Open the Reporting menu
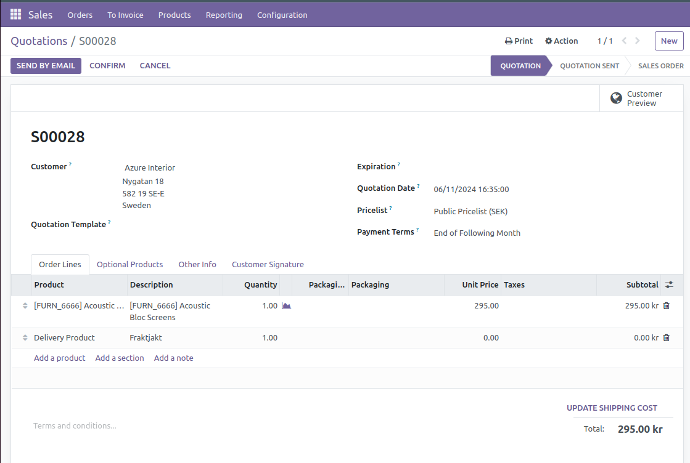The height and width of the screenshot is (463, 690). (224, 15)
